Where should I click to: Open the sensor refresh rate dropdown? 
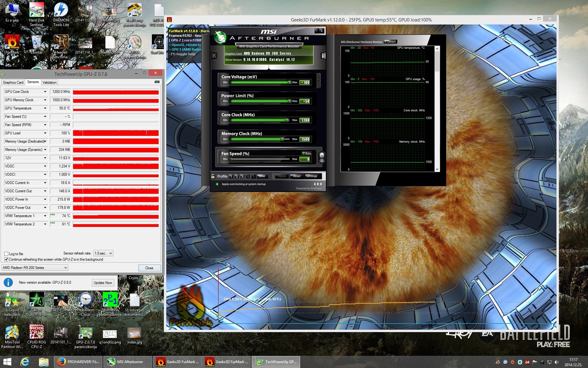pyautogui.click(x=103, y=253)
